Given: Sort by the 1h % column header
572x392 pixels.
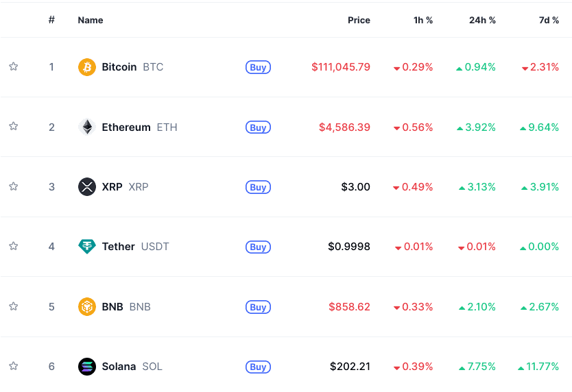Looking at the screenshot, I should coord(422,20).
